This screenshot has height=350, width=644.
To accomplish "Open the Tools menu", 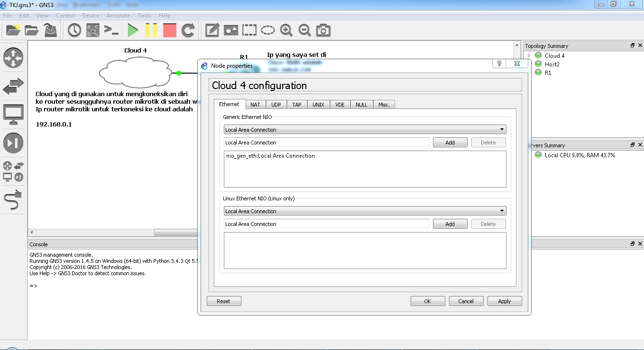I will (x=144, y=16).
